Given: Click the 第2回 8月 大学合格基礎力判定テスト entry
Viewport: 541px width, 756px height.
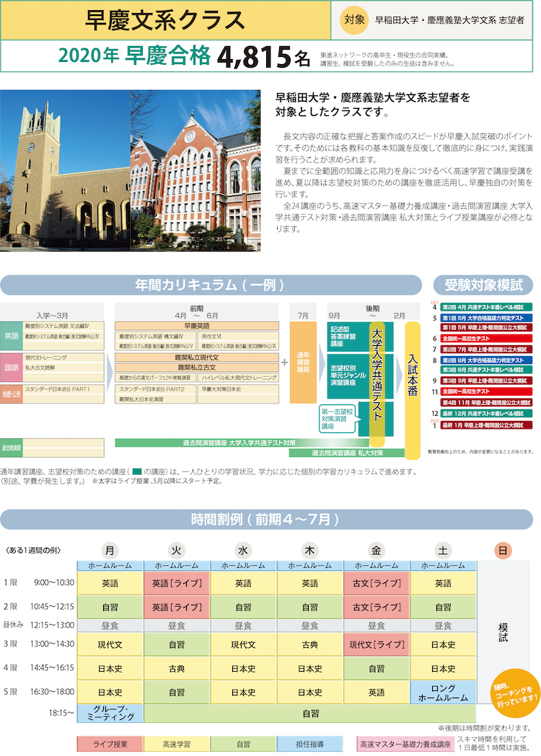Looking at the screenshot, I should tap(486, 360).
